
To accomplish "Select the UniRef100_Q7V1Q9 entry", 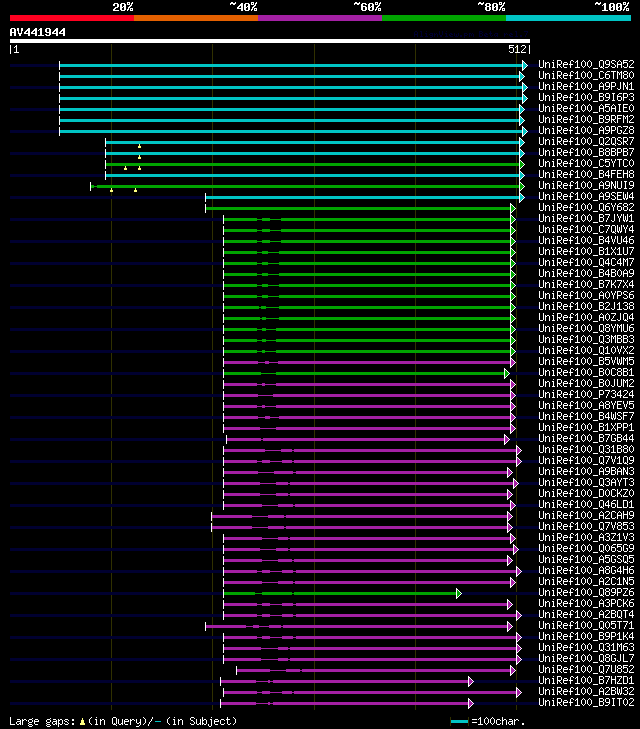I will [x=586, y=460].
